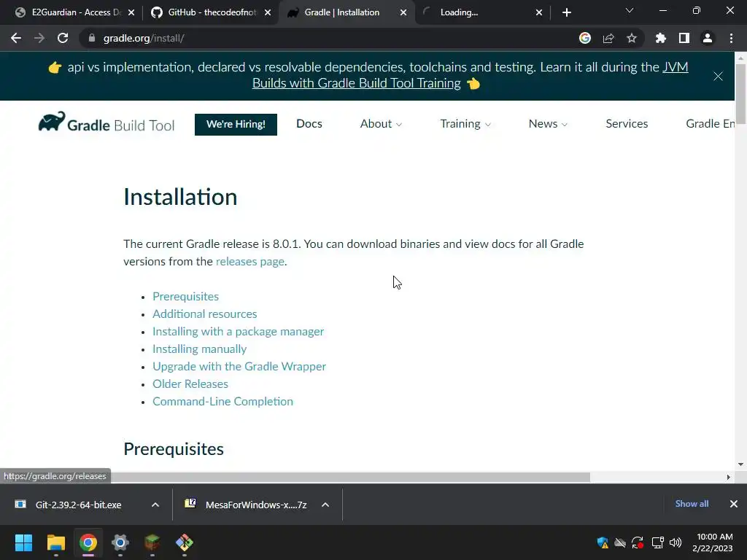747x560 pixels.
Task: Switch to the E2Guardian tab
Action: pyautogui.click(x=74, y=12)
